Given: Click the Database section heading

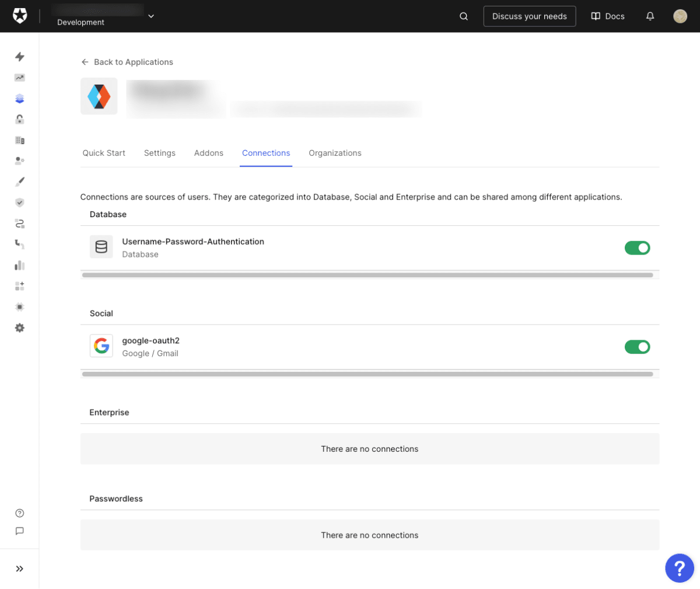Looking at the screenshot, I should (108, 214).
